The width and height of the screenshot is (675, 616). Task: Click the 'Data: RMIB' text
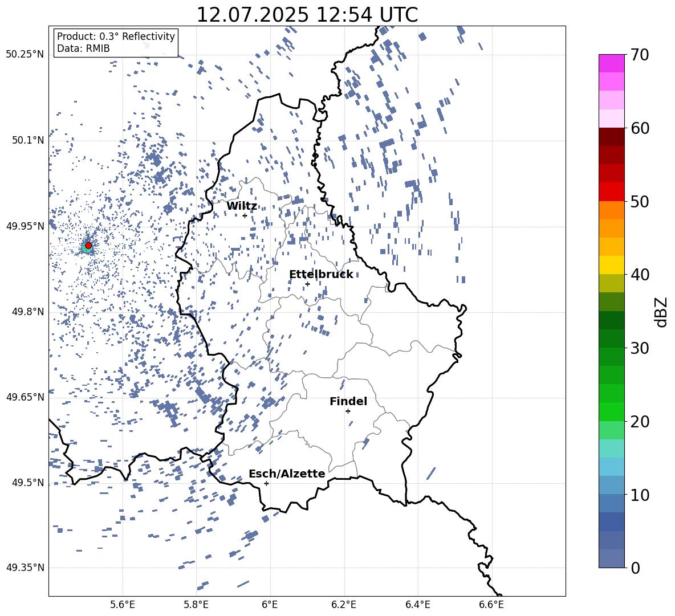(x=83, y=48)
